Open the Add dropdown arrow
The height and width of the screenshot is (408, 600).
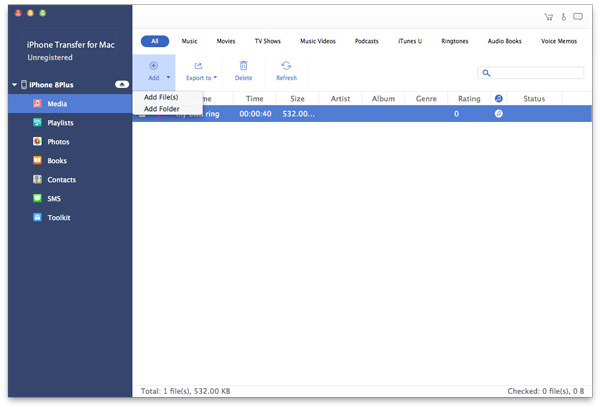[x=168, y=77]
